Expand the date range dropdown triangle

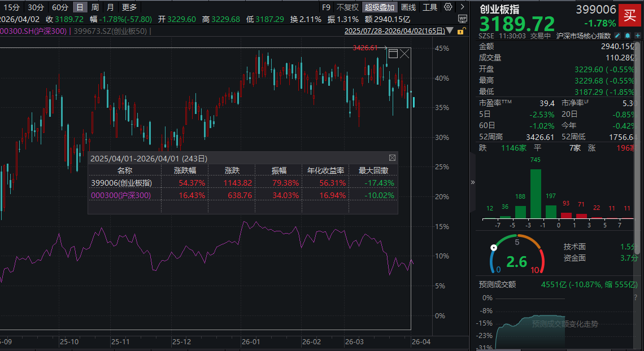(449, 30)
